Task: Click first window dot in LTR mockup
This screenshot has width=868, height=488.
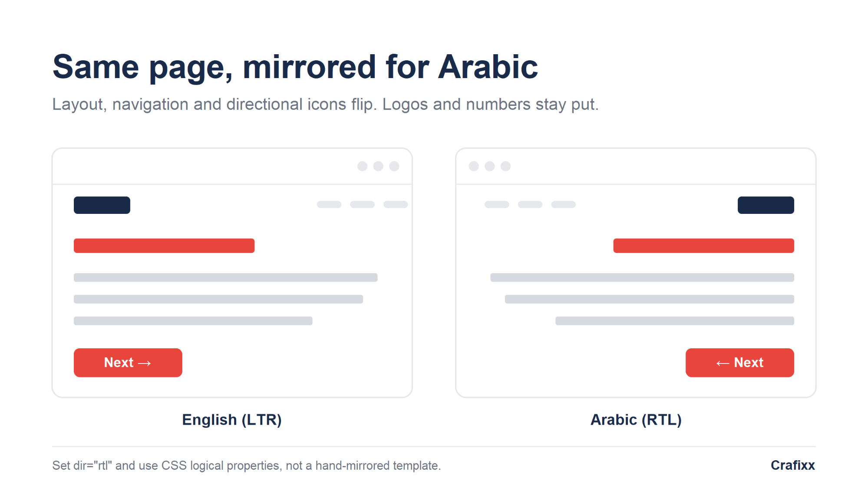Action: tap(363, 166)
